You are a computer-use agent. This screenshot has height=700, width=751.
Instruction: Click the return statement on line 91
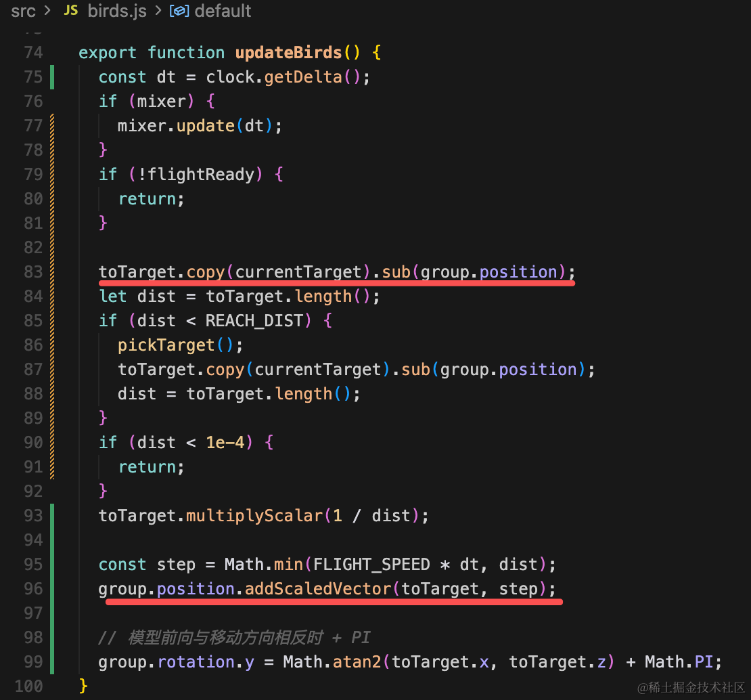point(151,467)
